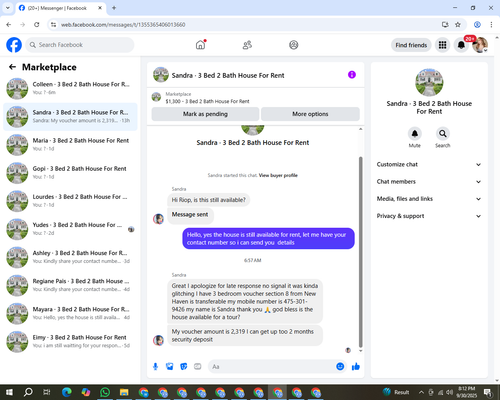Choose a GIF from composer
The image size is (500, 400).
[198, 367]
